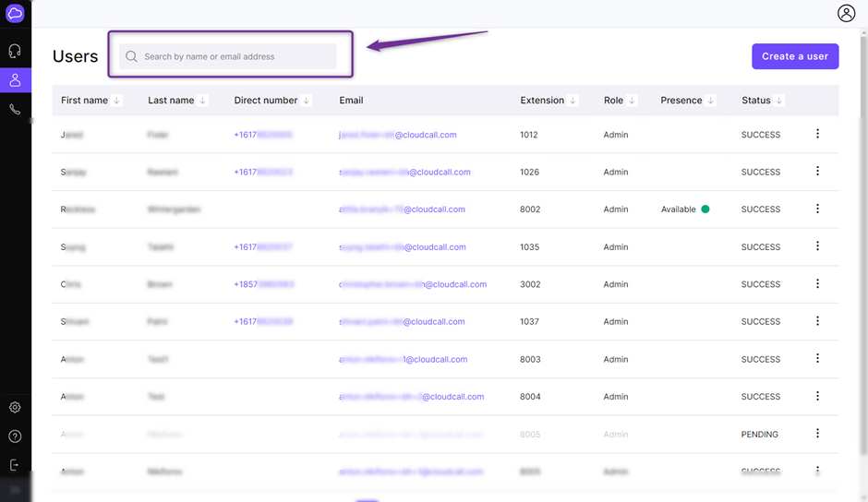Screen dimensions: 868x502
Task: Click the Create a user button
Action: pos(795,56)
